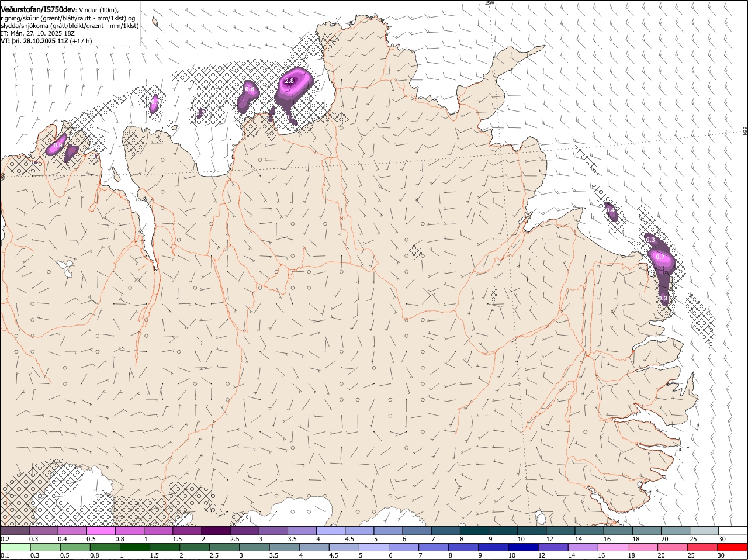
Task: Select the dark teal 8–9 snow scale swatch
Action: tap(475, 530)
